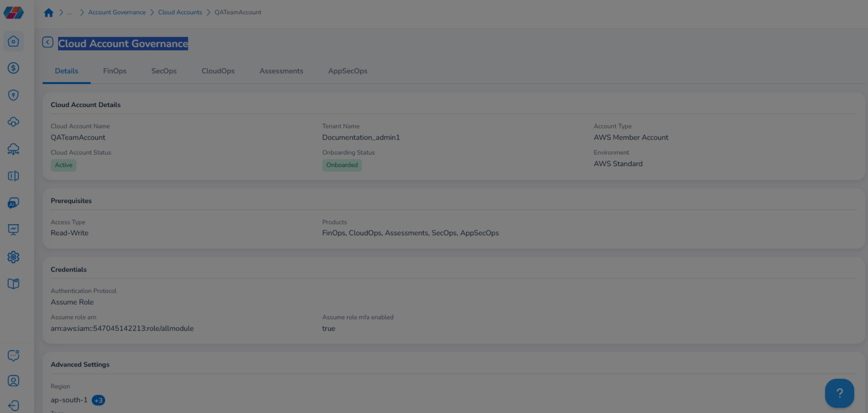
Task: Click the feedback chat bubble icon
Action: 13,355
